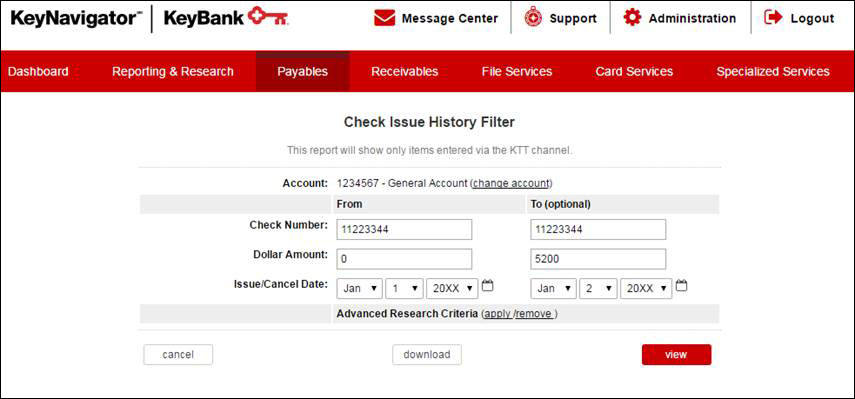The height and width of the screenshot is (399, 855).
Task: Go to Administration
Action: coord(692,19)
